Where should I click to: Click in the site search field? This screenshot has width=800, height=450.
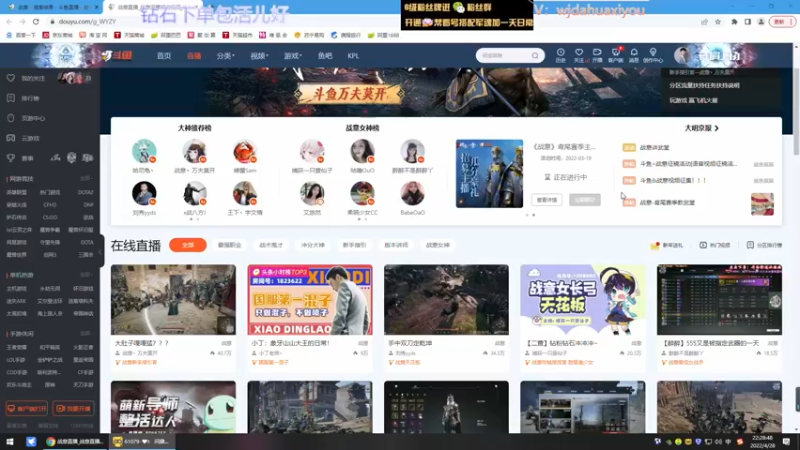[x=505, y=55]
